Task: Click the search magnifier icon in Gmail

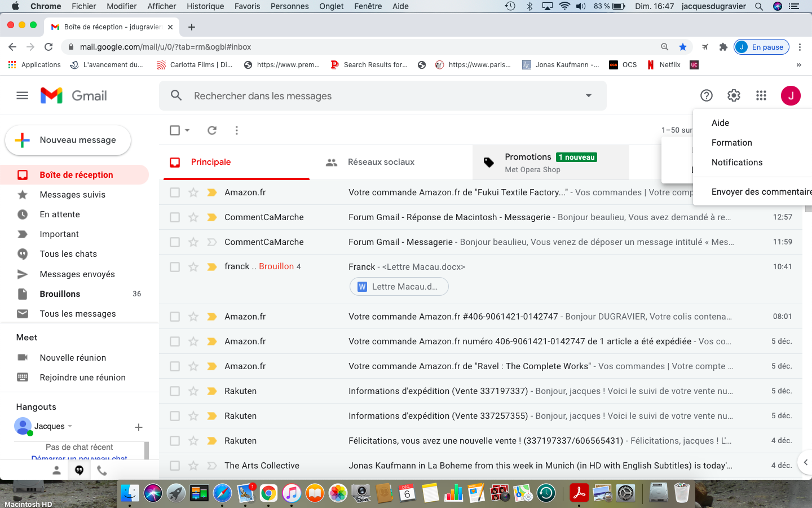Action: click(176, 95)
